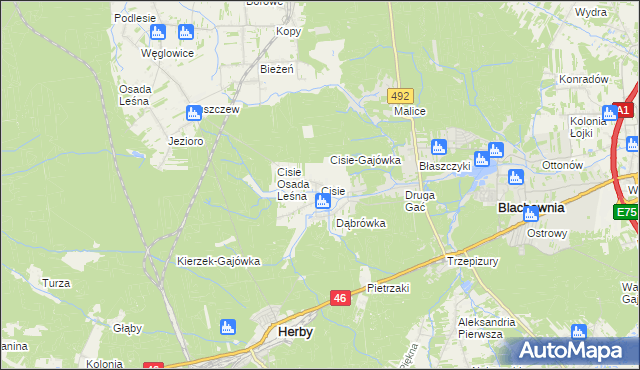Click the Kopy village name
This screenshot has height=370, width=640.
pos(289,31)
